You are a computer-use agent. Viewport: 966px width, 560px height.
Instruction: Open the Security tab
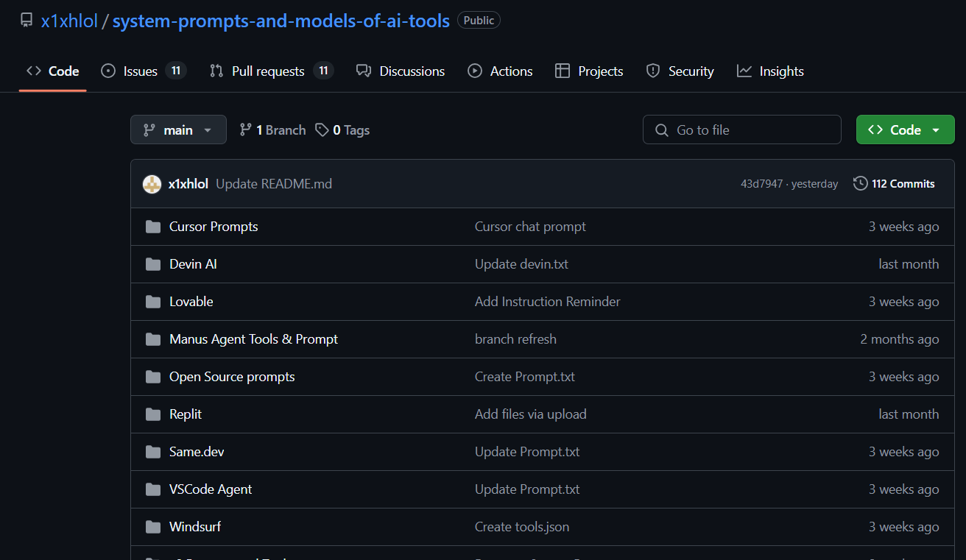680,71
